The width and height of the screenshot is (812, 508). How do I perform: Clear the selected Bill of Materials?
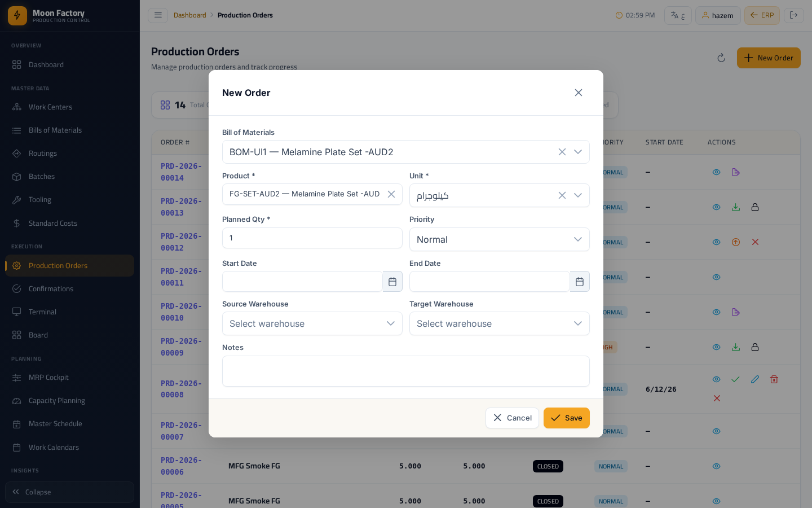[x=562, y=152]
